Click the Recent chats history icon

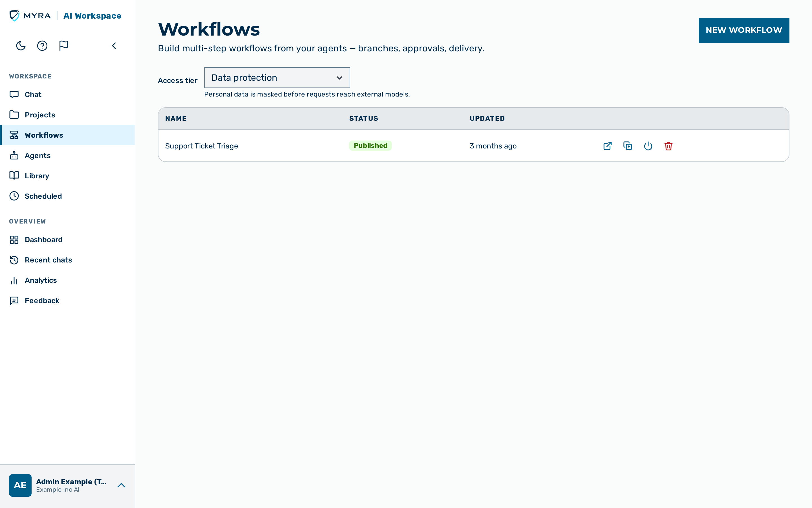(x=14, y=260)
